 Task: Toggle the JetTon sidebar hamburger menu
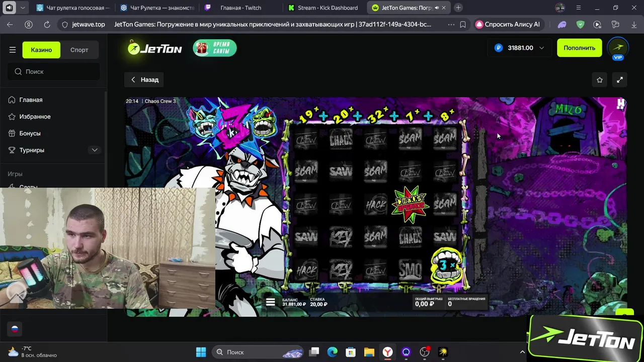pyautogui.click(x=13, y=50)
